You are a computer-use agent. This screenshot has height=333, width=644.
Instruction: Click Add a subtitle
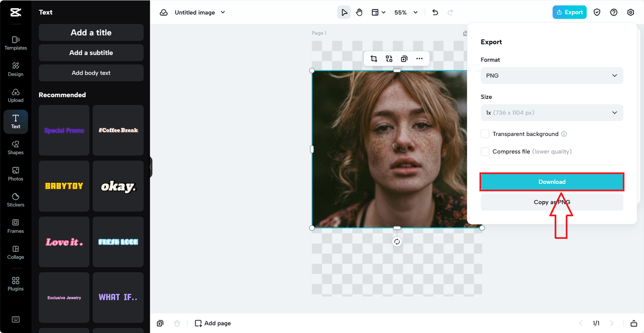click(x=91, y=52)
